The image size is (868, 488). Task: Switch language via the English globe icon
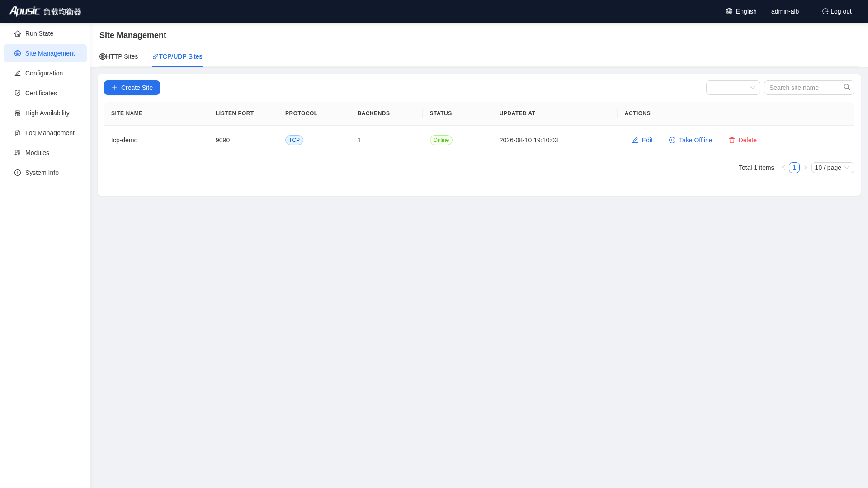tap(729, 11)
